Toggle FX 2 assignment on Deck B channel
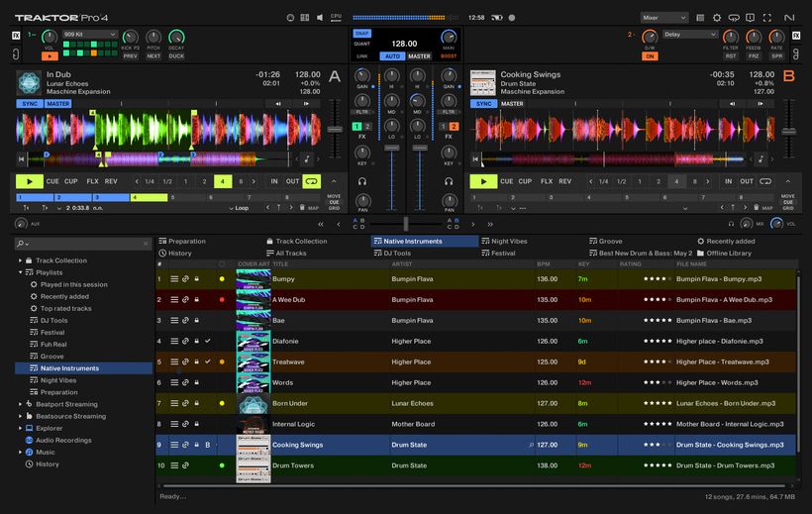 pos(454,127)
